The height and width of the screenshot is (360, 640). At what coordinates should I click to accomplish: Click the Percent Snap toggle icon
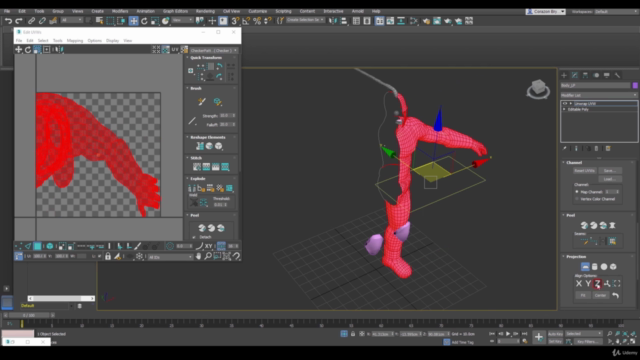(x=257, y=21)
